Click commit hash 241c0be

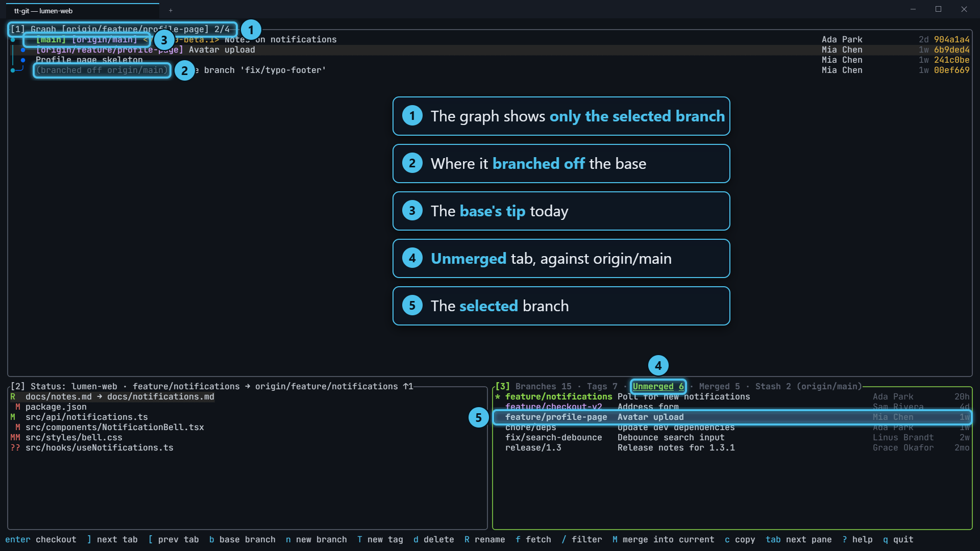point(951,60)
